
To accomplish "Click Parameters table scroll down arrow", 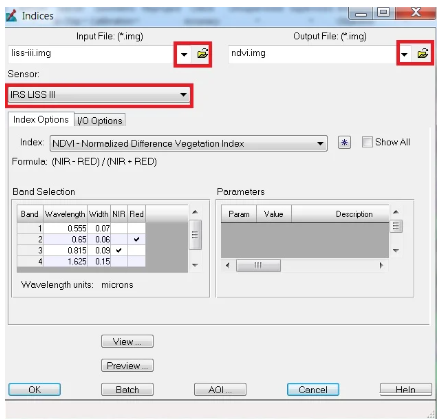I will pos(396,250).
